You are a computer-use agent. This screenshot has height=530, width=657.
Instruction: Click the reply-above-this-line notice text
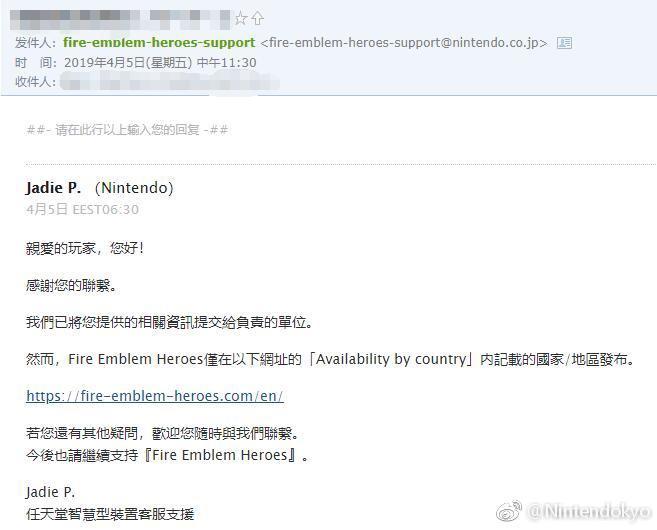pyautogui.click(x=127, y=130)
